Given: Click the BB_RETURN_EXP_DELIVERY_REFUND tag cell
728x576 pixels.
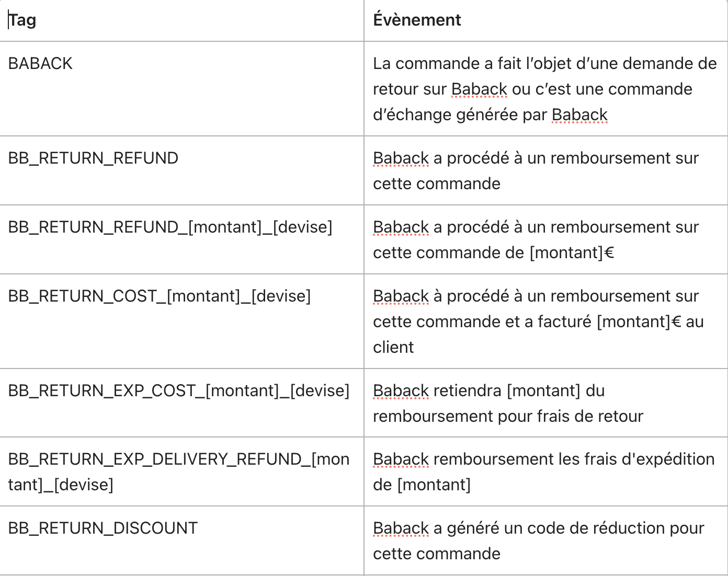Looking at the screenshot, I should pos(181,471).
